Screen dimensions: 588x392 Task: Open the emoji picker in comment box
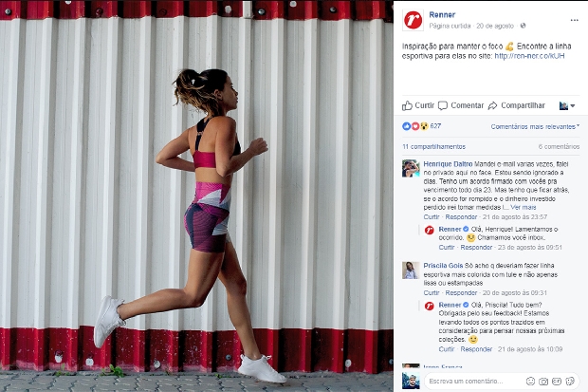pos(530,382)
